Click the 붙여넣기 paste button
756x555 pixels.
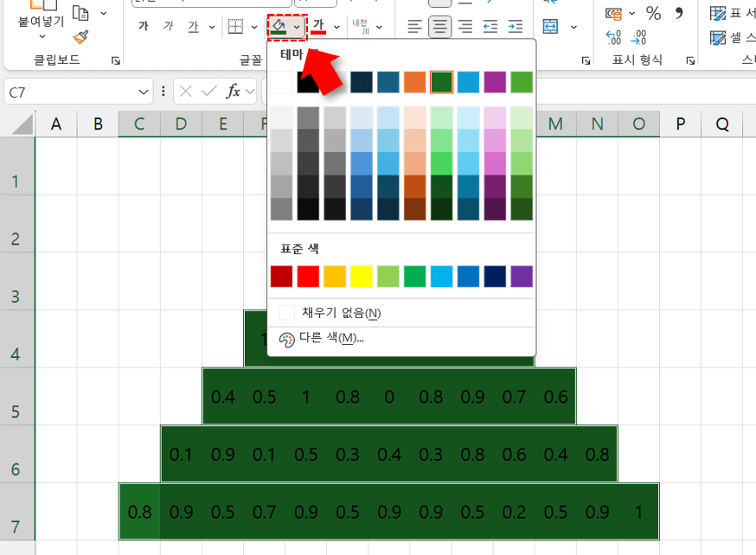point(41,21)
